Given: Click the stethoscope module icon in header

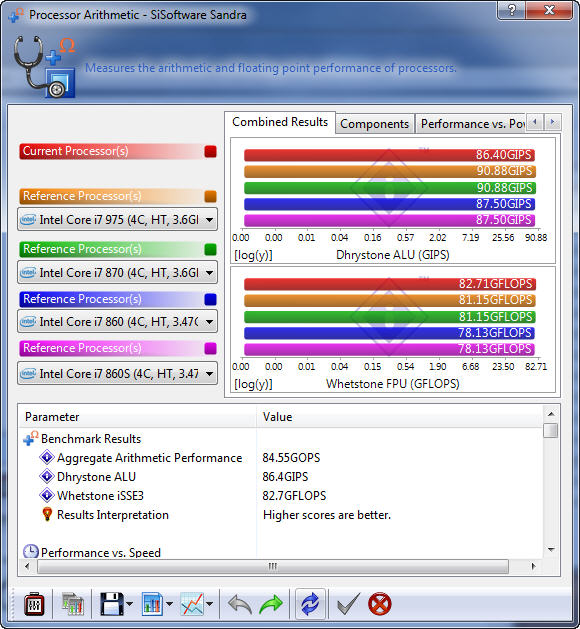Looking at the screenshot, I should (44, 67).
